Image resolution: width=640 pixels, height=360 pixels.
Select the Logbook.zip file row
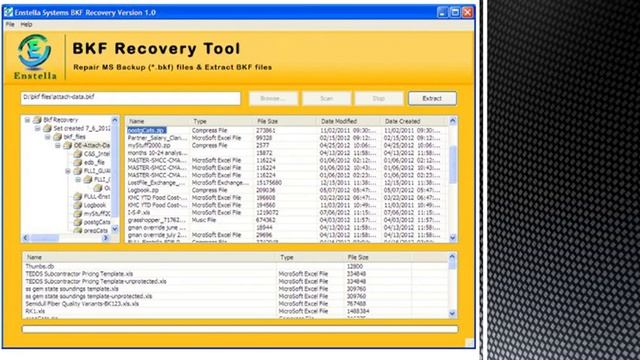(287, 190)
